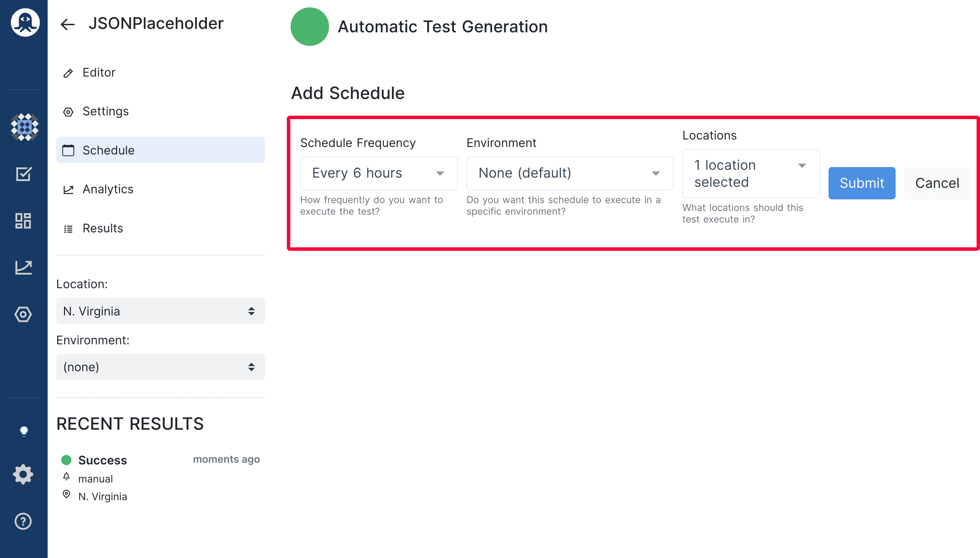Open the Location select showing N. Virginia
Viewport: 980px width, 558px height.
tap(161, 311)
